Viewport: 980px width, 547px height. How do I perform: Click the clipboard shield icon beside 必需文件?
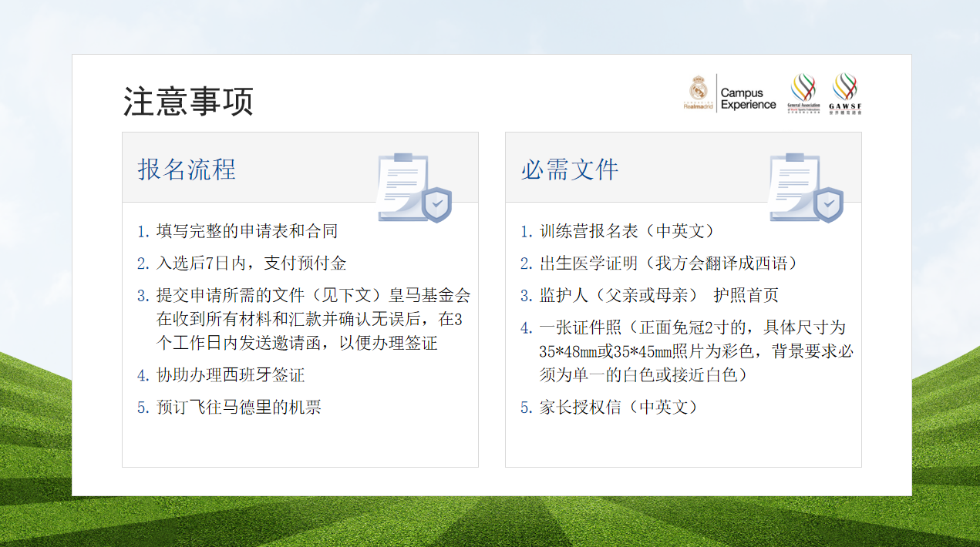pyautogui.click(x=805, y=187)
